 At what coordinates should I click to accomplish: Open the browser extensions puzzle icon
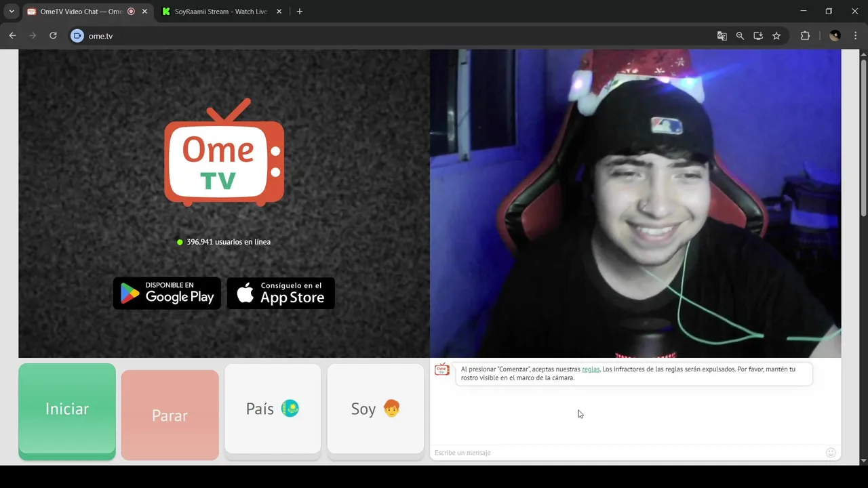806,36
